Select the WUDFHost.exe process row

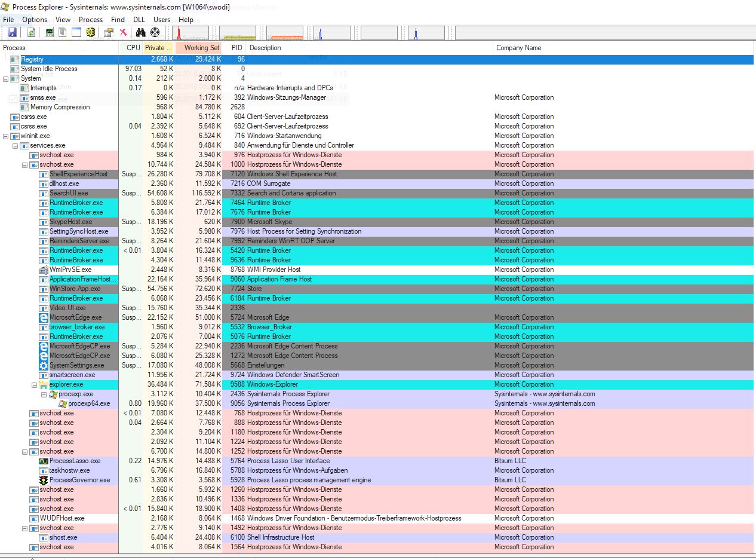point(378,518)
